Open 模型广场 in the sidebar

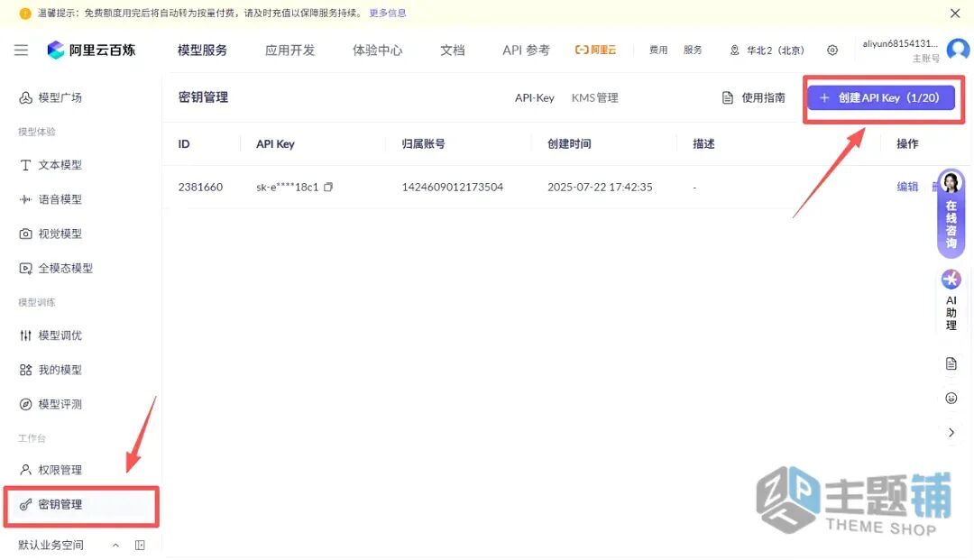point(51,97)
